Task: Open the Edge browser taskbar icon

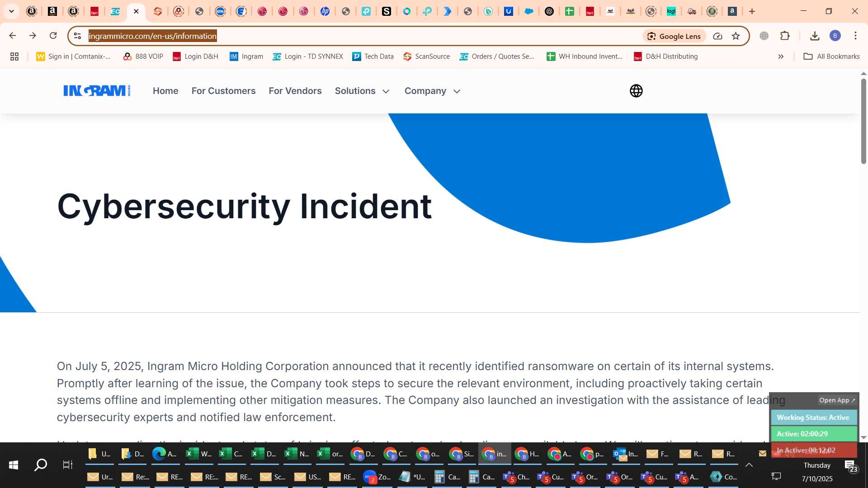Action: [165, 454]
